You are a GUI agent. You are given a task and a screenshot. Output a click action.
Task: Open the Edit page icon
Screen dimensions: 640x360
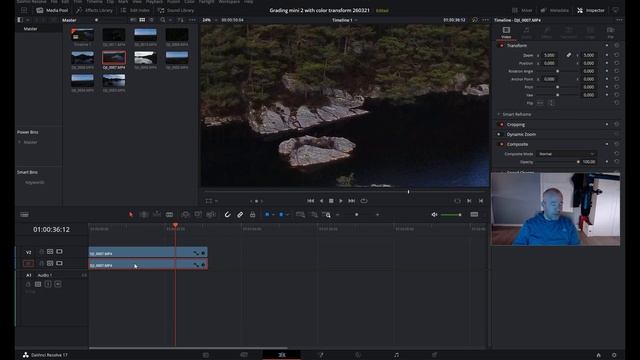pos(282,355)
